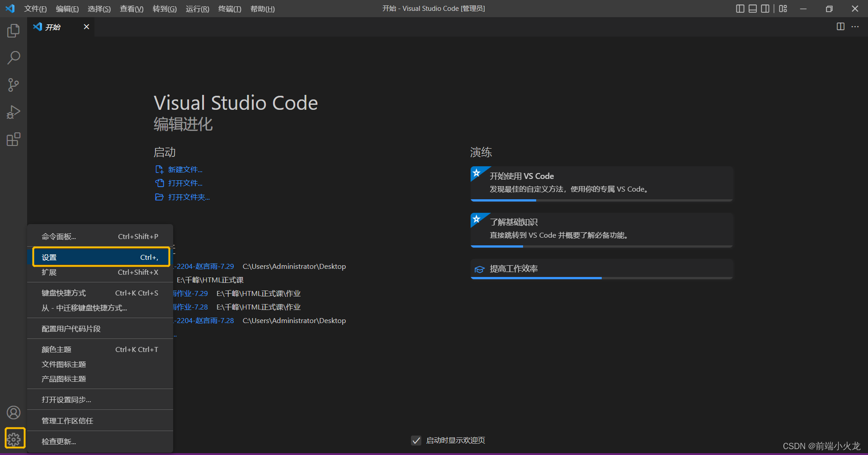Click the window title 开始 - Visual Studio Code
Image resolution: width=868 pixels, height=455 pixels.
pyautogui.click(x=434, y=9)
